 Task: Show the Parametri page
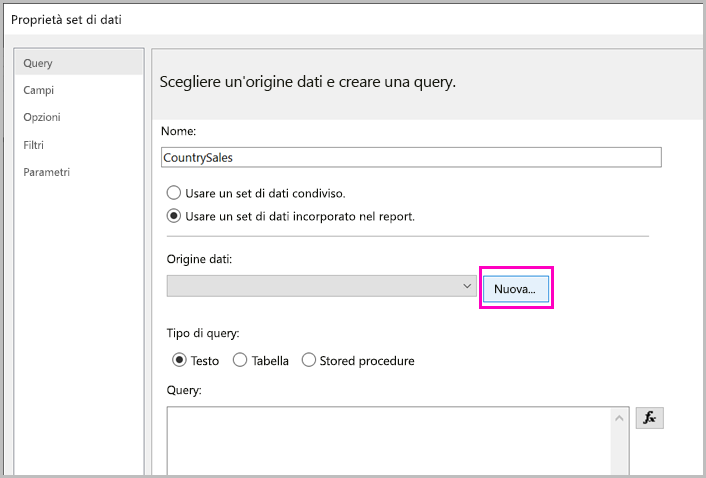pyautogui.click(x=47, y=172)
